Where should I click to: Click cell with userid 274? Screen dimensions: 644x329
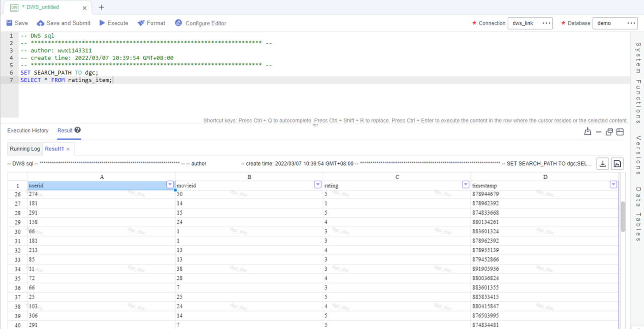[x=101, y=194]
